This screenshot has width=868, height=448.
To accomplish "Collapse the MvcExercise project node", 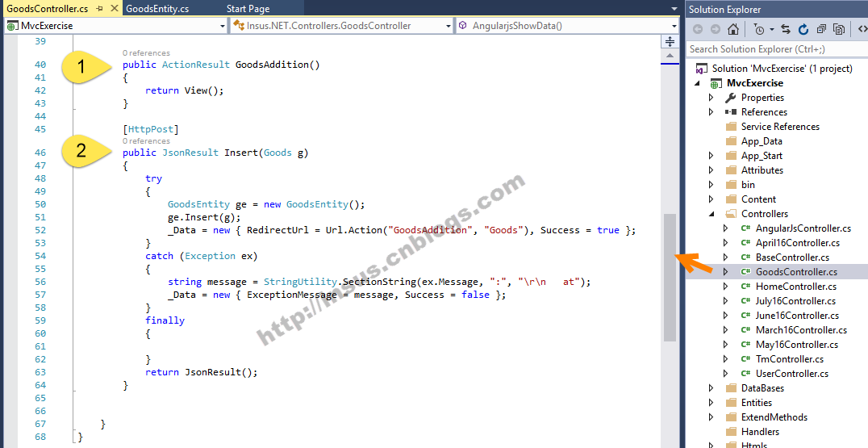I will tap(698, 83).
